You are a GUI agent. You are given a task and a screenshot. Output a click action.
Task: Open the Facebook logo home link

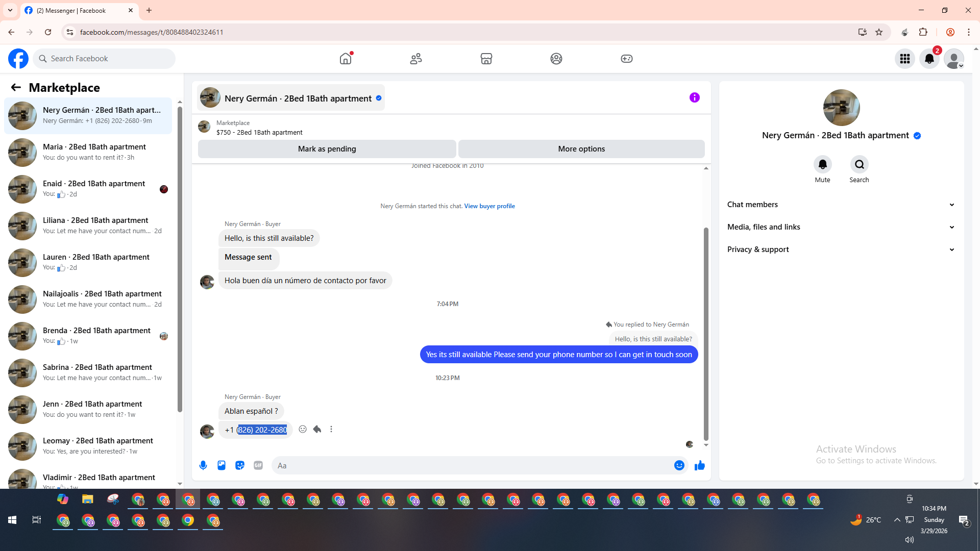(18, 59)
